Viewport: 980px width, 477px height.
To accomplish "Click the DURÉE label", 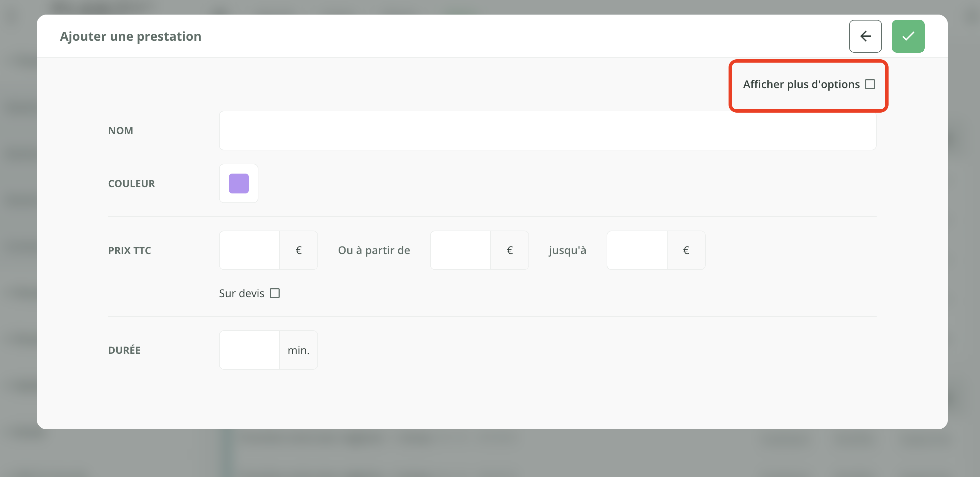I will pyautogui.click(x=124, y=350).
